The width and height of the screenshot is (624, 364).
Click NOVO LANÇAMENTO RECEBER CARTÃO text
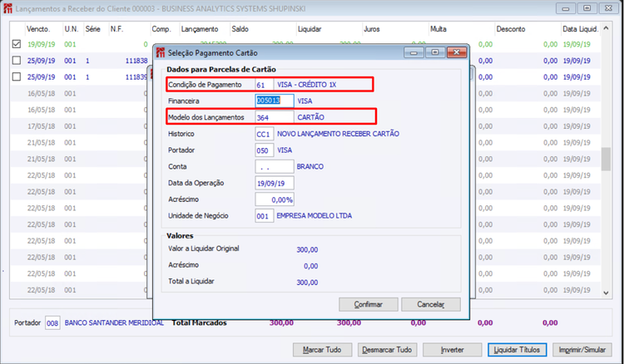click(339, 134)
